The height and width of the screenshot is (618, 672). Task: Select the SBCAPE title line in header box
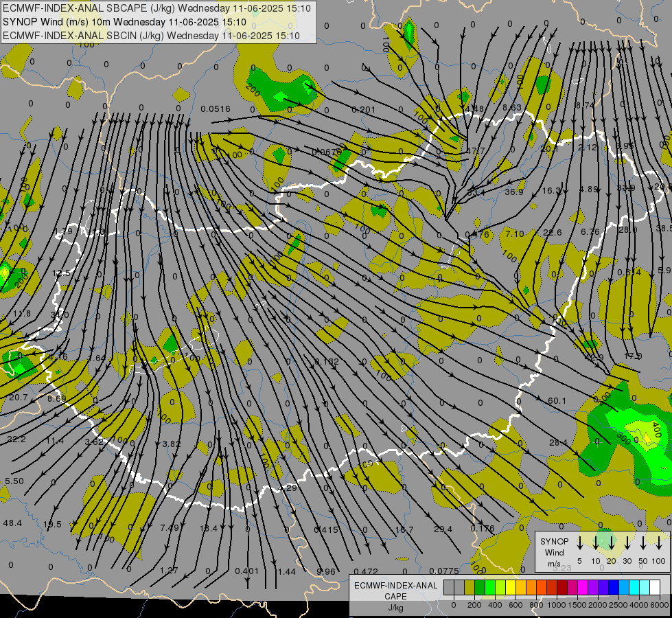coord(157,8)
